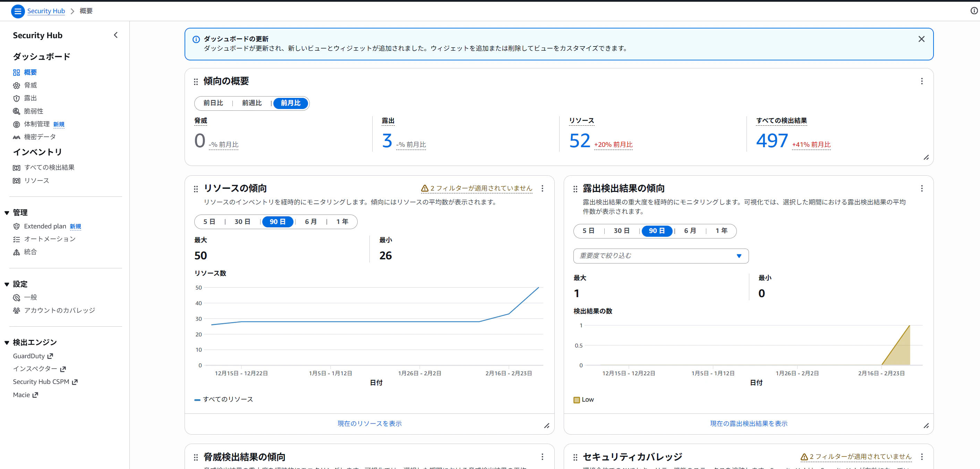Image resolution: width=980 pixels, height=469 pixels.
Task: Open three-dot menu of 露出検出結果の傾向 widget
Action: tap(921, 189)
